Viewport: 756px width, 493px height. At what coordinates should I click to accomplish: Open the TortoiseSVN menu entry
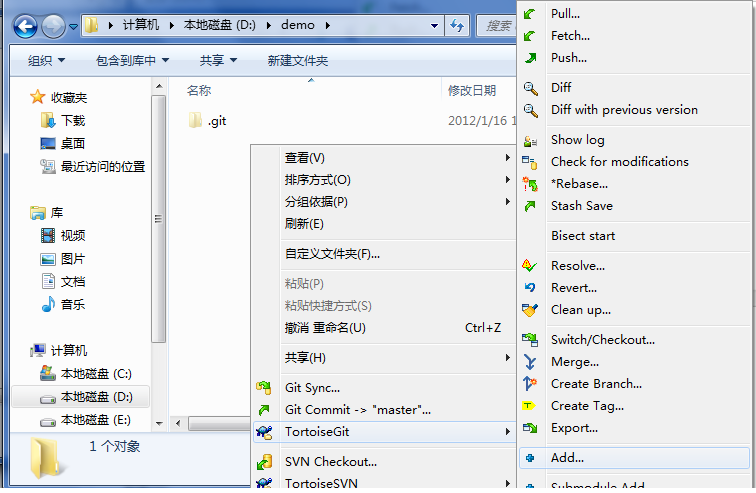click(x=384, y=483)
